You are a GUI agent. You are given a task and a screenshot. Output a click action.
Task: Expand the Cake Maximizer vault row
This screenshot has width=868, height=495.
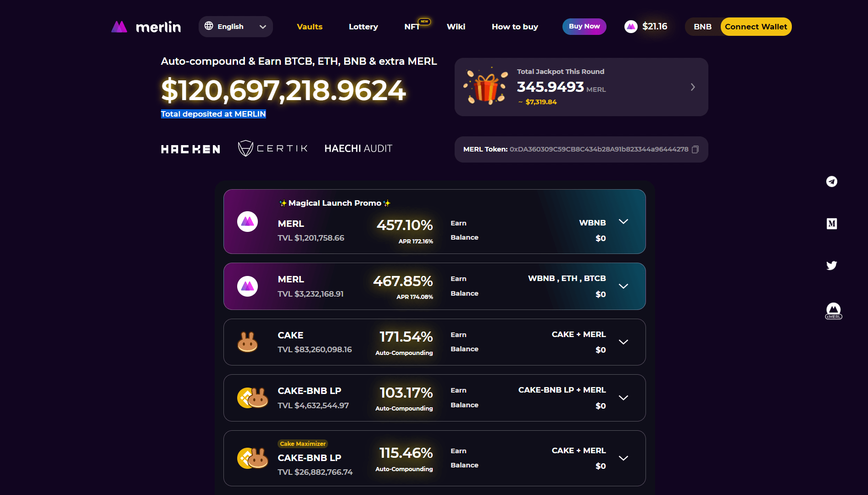[623, 458]
